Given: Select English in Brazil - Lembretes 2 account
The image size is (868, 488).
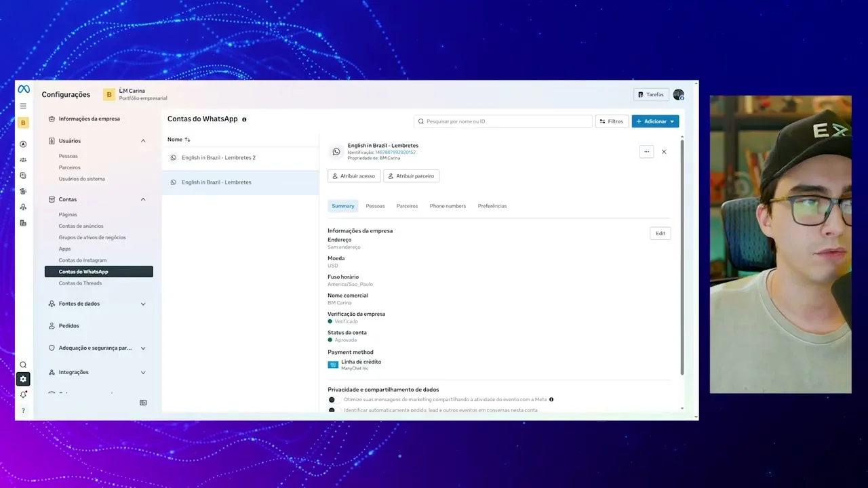Looking at the screenshot, I should point(240,158).
